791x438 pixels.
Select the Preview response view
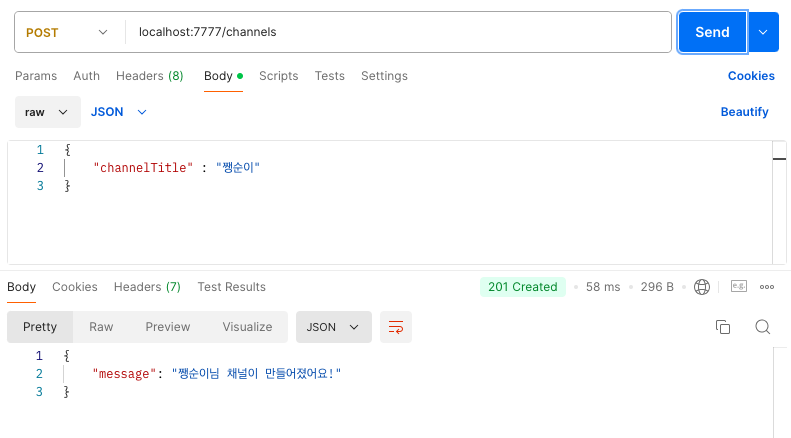tap(167, 327)
